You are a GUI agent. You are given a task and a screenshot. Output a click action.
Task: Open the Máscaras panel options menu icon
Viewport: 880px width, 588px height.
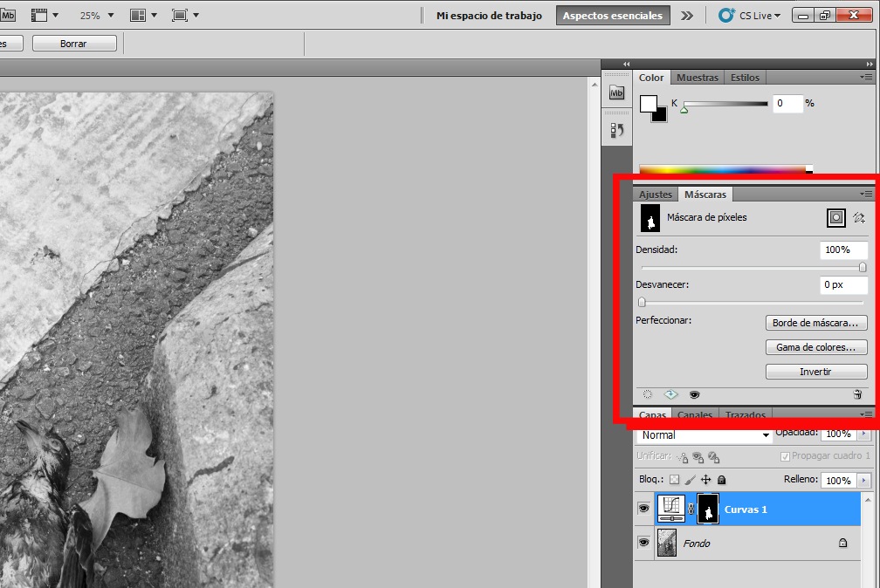coord(867,195)
